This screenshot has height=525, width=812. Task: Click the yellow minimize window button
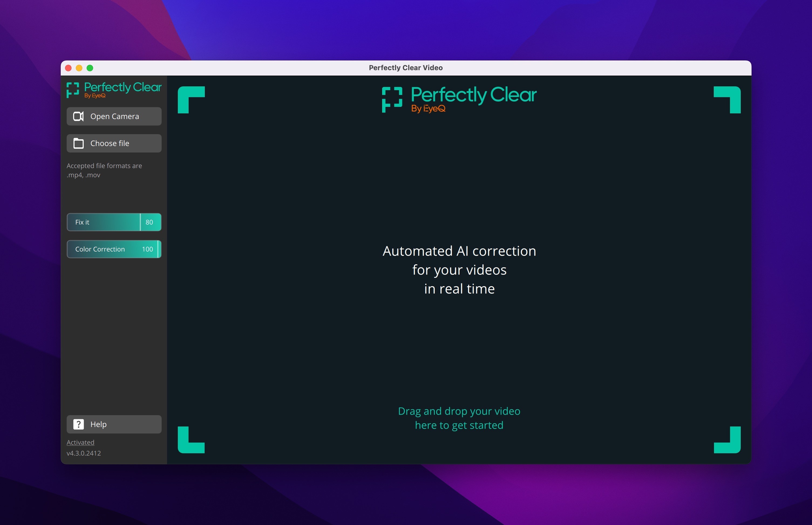pyautogui.click(x=79, y=68)
